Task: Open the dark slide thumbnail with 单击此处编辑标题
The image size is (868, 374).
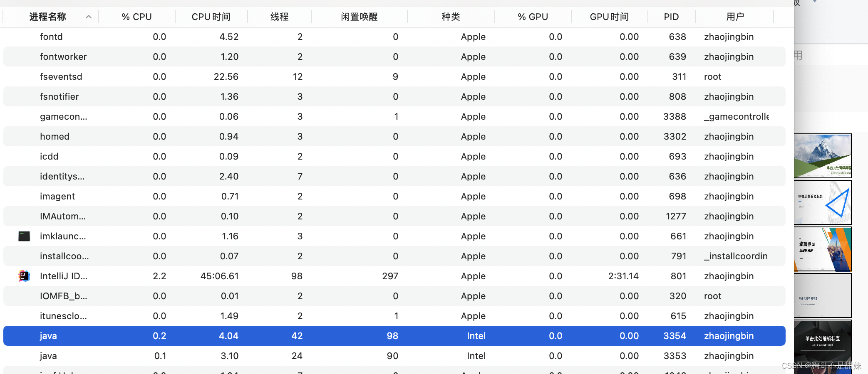Action: pos(823,342)
